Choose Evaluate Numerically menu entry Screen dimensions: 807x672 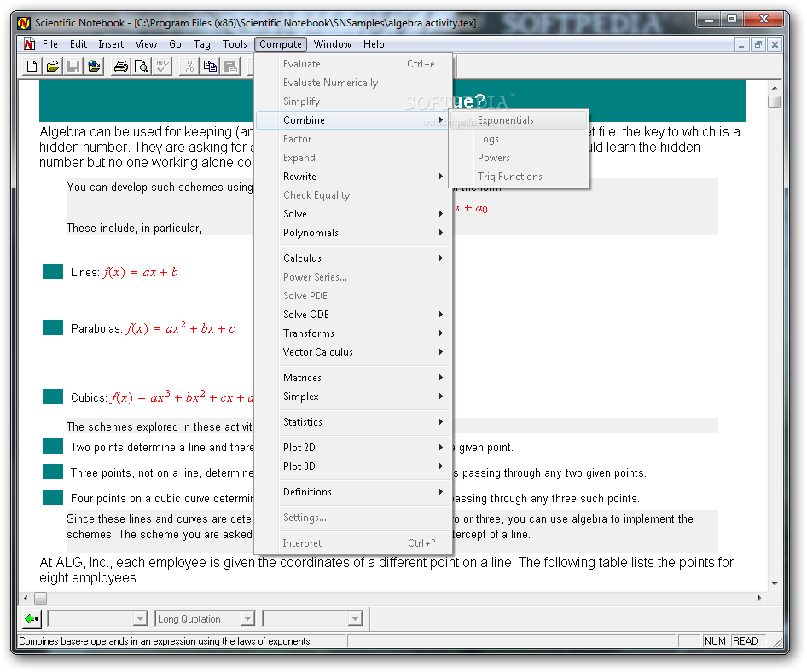click(x=354, y=83)
